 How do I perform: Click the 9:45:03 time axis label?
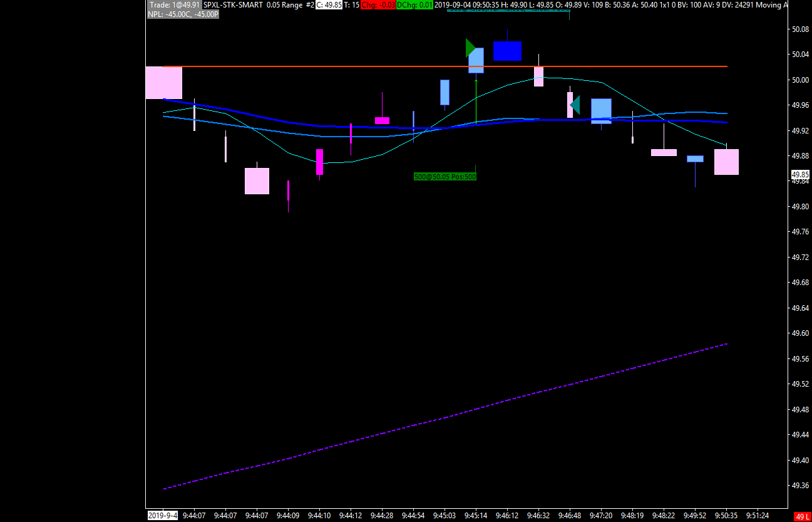[x=445, y=516]
